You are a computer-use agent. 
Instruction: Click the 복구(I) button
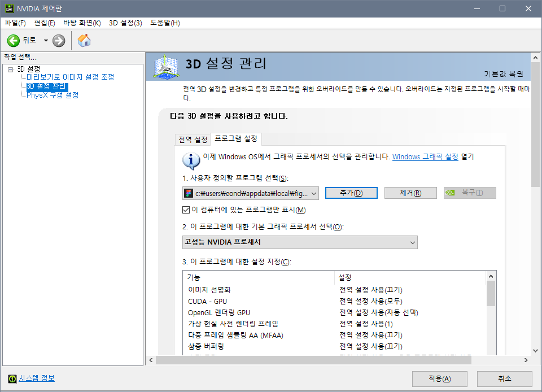point(470,193)
